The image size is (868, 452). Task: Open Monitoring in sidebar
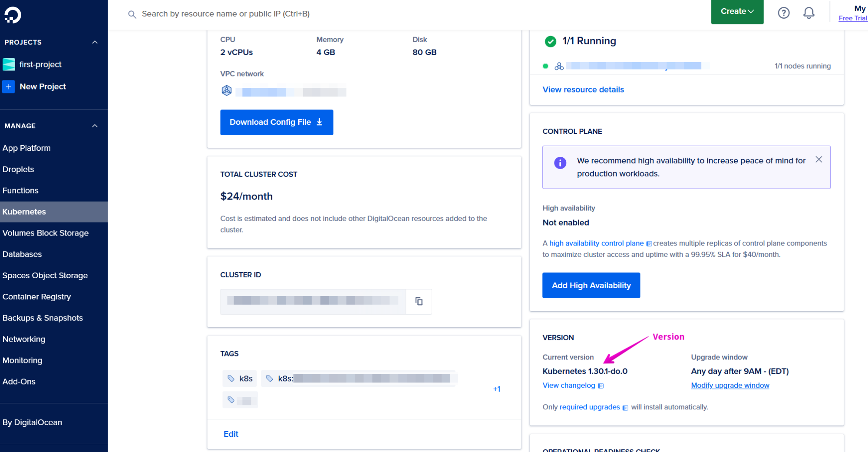(23, 361)
